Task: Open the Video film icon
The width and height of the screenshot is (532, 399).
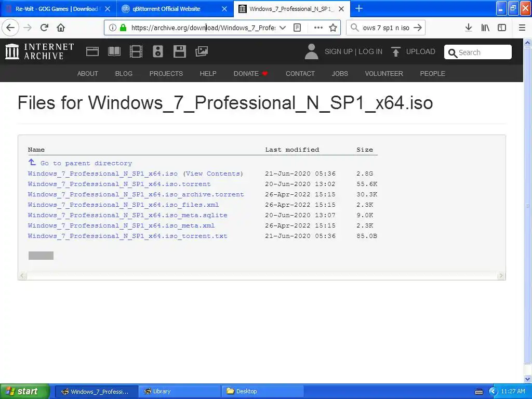Action: (136, 51)
